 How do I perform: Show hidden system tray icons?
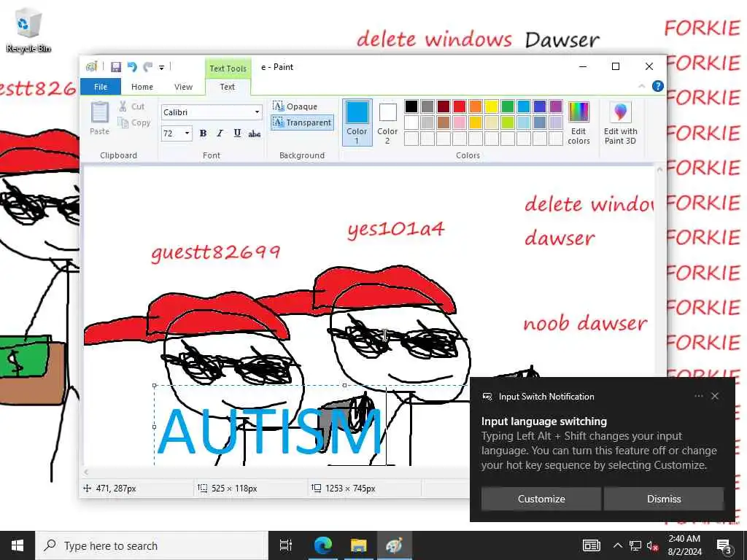pos(617,545)
